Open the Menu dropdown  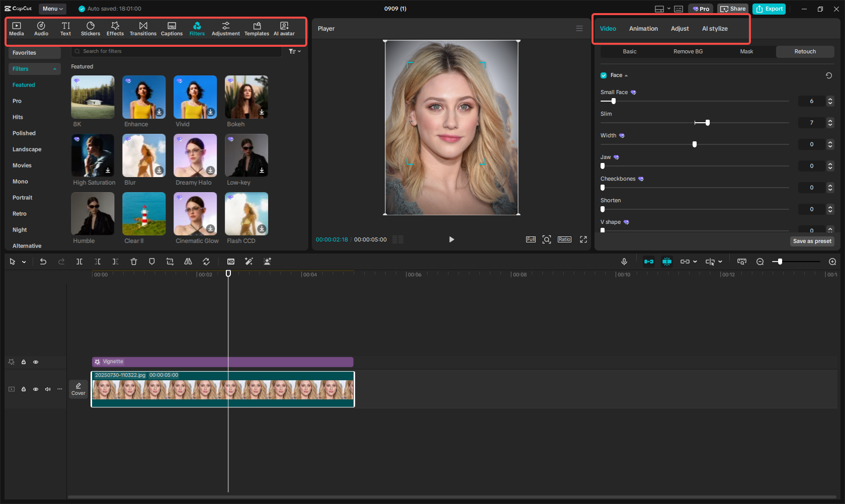pyautogui.click(x=52, y=9)
